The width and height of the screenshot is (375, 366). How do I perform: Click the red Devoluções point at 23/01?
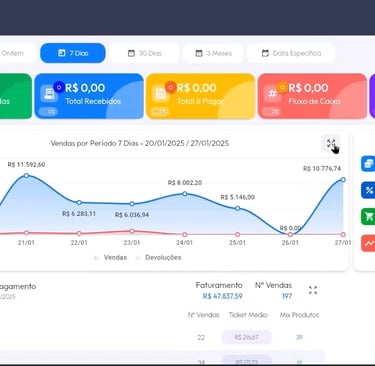pyautogui.click(x=132, y=231)
